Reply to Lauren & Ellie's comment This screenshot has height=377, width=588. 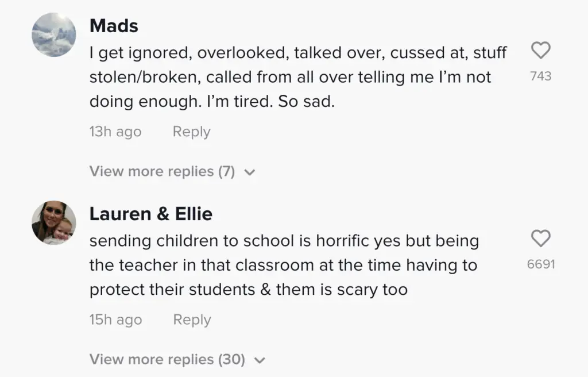[192, 320]
